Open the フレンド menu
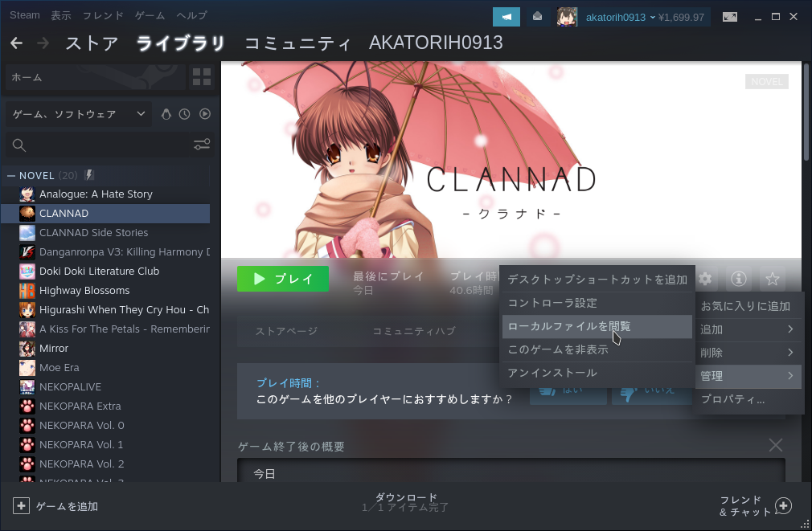This screenshot has width=812, height=531. point(103,15)
